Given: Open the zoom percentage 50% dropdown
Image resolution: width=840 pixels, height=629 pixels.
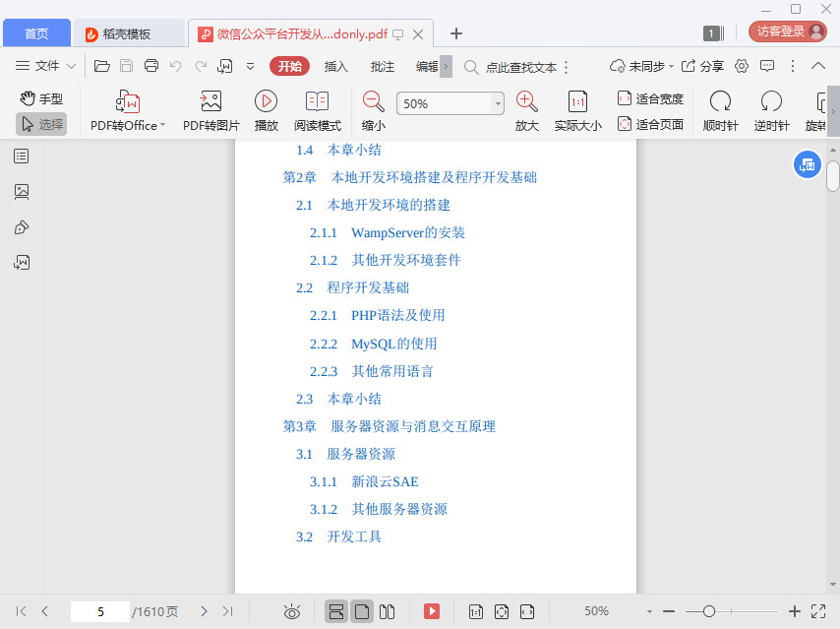Looking at the screenshot, I should pyautogui.click(x=499, y=103).
